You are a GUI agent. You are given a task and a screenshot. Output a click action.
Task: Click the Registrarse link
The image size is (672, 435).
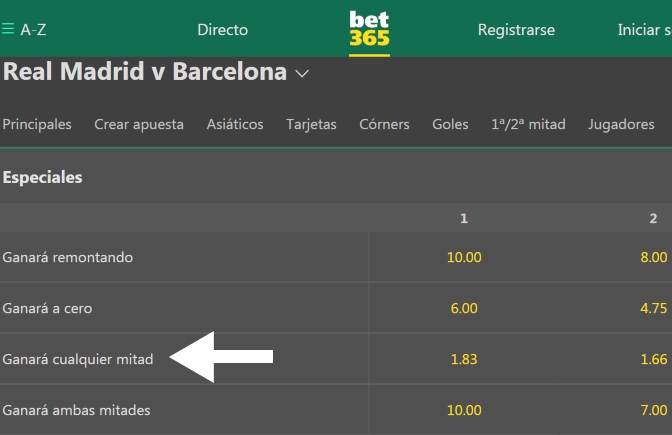[x=516, y=30]
